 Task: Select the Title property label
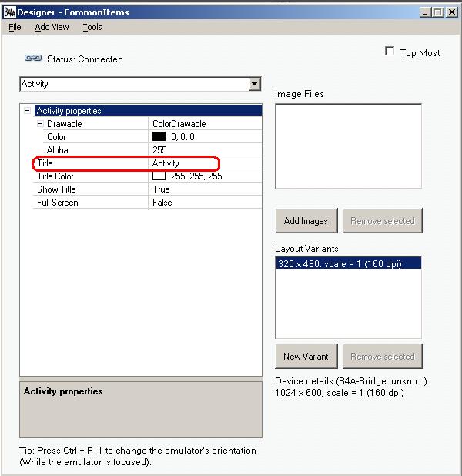tap(45, 163)
